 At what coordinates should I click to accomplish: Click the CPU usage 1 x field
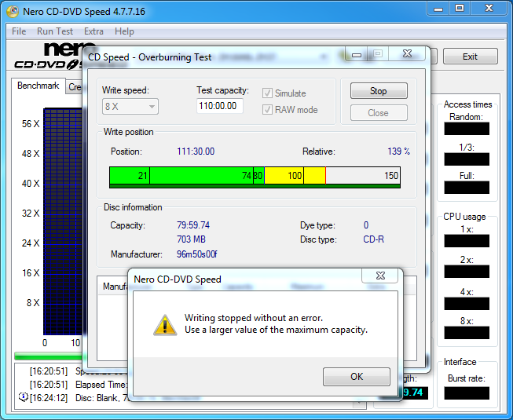point(467,240)
